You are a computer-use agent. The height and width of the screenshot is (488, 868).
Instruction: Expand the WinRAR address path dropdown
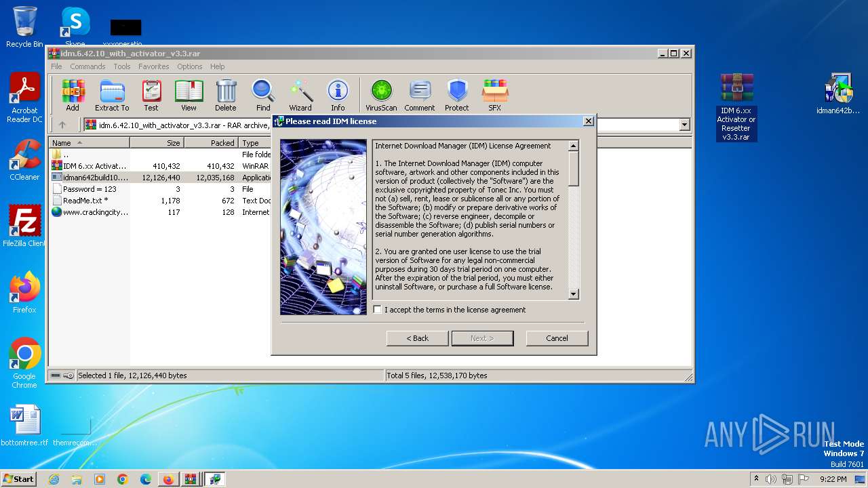pos(684,125)
